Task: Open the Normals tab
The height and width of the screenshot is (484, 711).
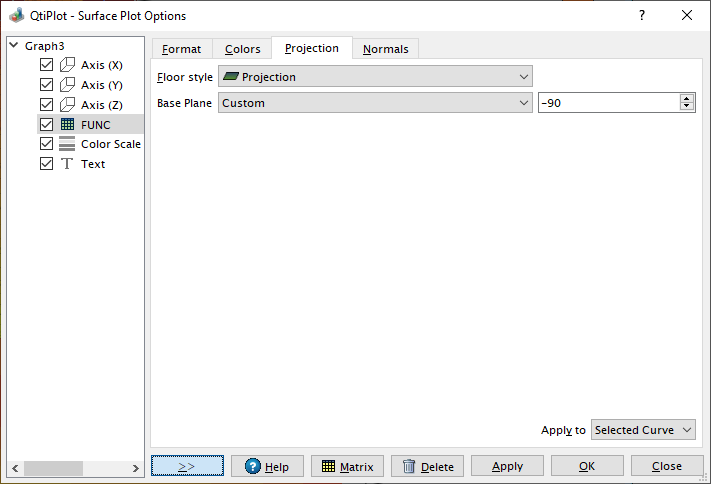Action: [x=385, y=49]
